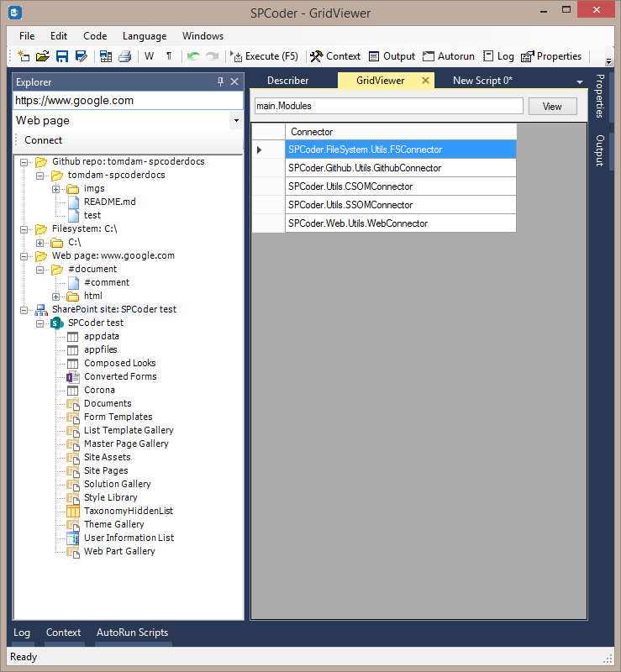Select README.md file in the tree
Image resolution: width=621 pixels, height=672 pixels.
[110, 202]
